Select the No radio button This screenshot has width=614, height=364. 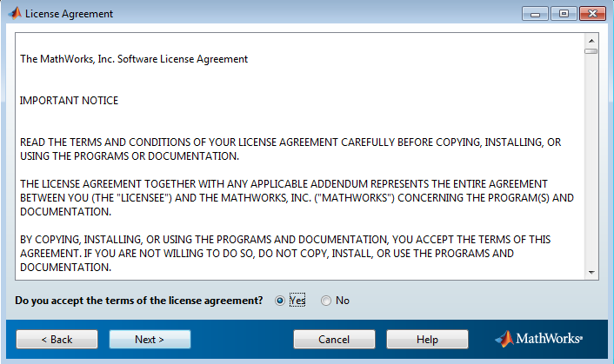pyautogui.click(x=326, y=301)
